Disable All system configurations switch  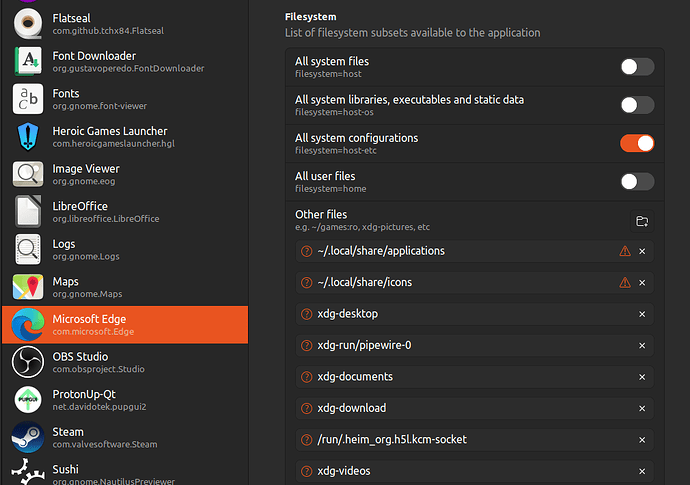pyautogui.click(x=637, y=143)
